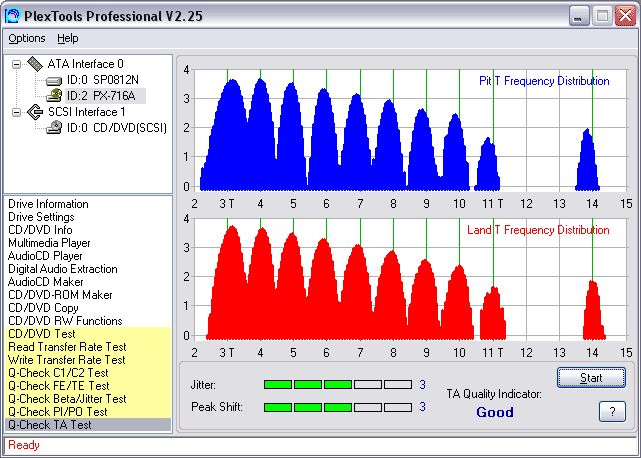Click the ATA Interface 0 adapter icon
This screenshot has width=641, height=458.
tap(35, 64)
